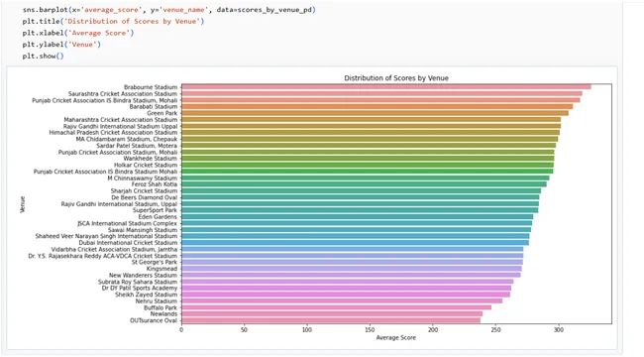Click the plt.xlabel code line
Viewport: 644px width, 357px height.
[x=78, y=33]
